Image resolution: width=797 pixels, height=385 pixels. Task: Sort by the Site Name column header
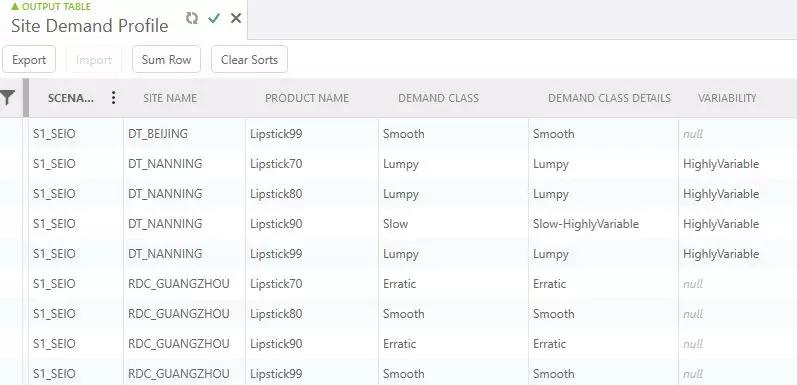[170, 98]
